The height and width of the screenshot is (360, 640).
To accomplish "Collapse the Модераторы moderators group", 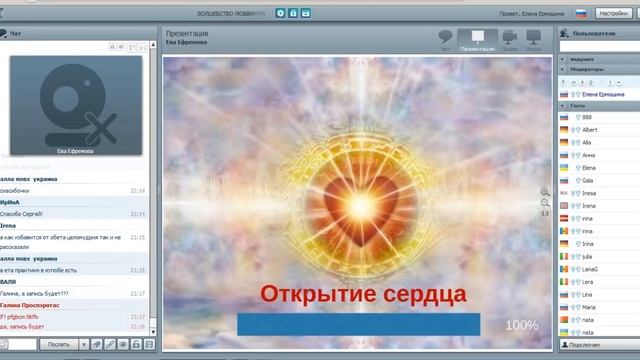I will 562,69.
